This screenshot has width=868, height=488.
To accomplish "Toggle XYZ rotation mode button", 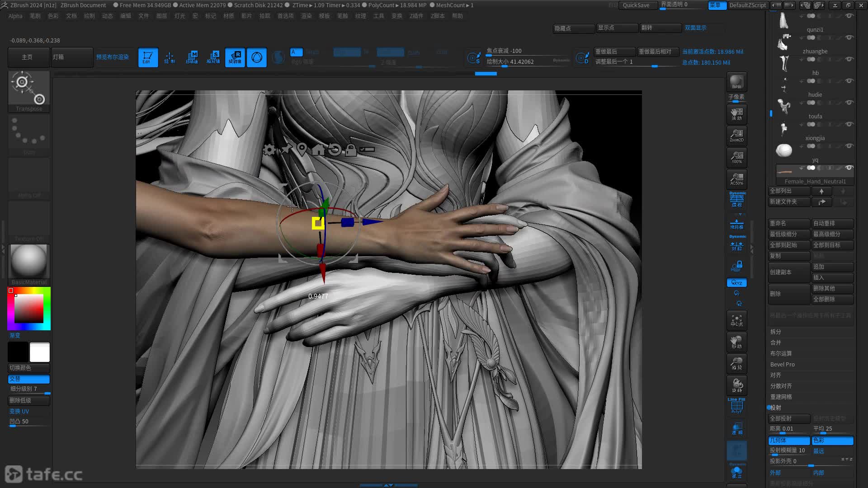I will tap(736, 283).
